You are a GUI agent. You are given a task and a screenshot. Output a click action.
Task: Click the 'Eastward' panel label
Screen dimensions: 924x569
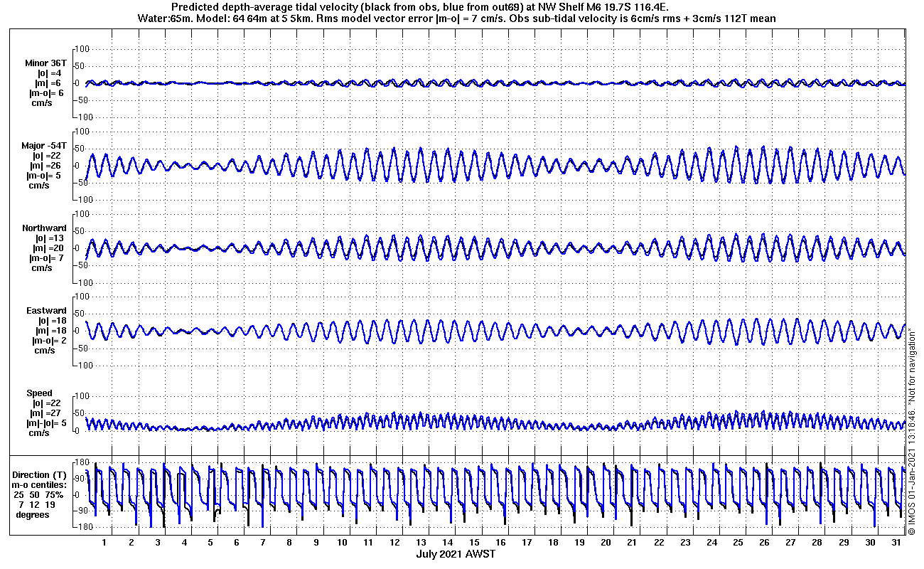coord(46,311)
